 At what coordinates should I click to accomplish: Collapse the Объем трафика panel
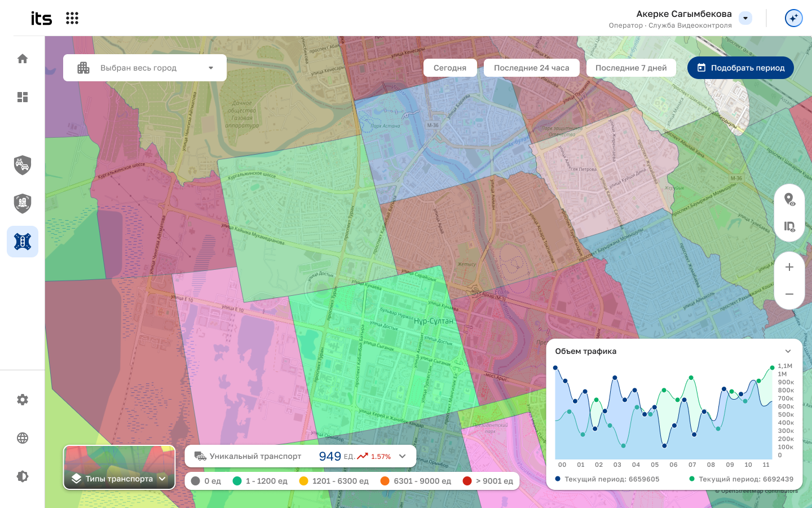[x=788, y=351]
